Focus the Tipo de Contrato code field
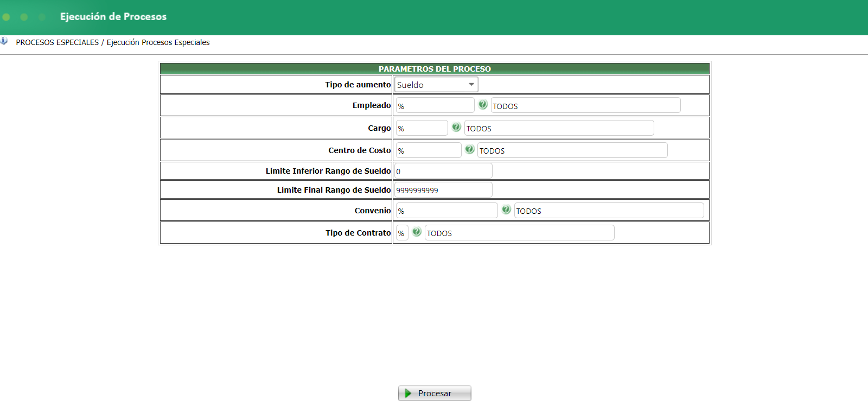This screenshot has height=406, width=868. [402, 232]
